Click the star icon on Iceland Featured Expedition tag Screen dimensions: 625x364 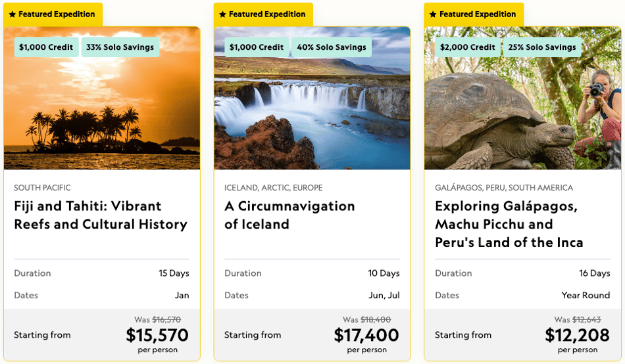point(223,14)
